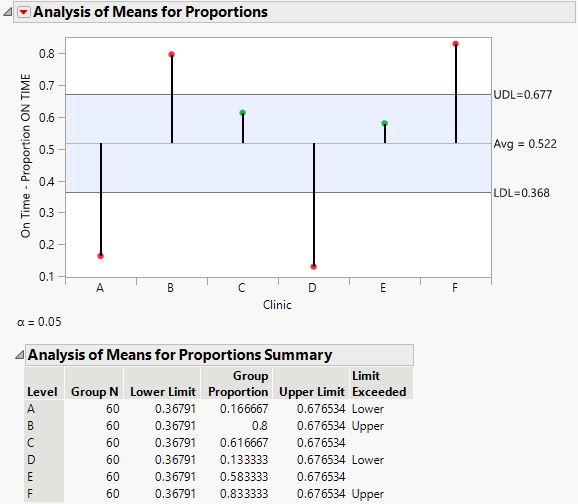This screenshot has height=504, width=578.
Task: Click Level B in summary table
Action: 31,426
